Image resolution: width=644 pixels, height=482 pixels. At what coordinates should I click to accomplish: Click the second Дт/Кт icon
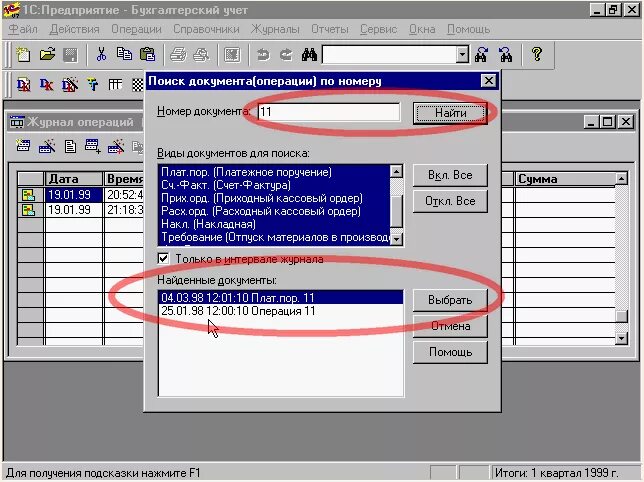pyautogui.click(x=46, y=85)
